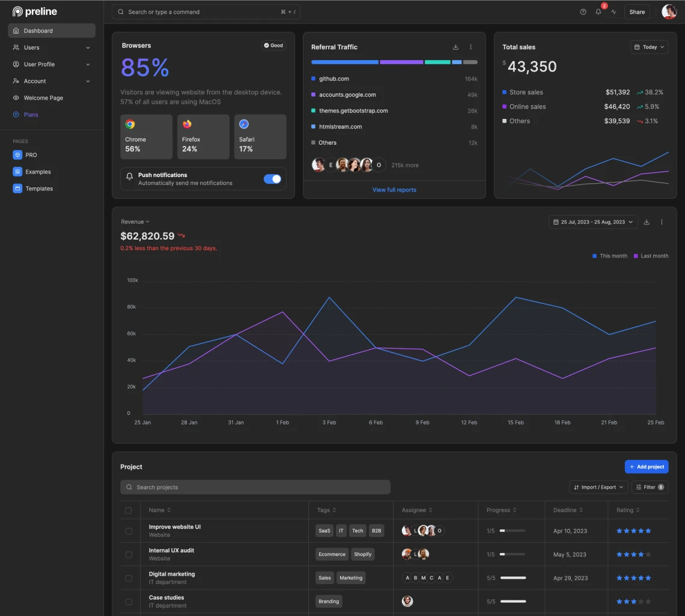Click into the Search projects field
This screenshot has height=616, width=685.
(255, 487)
